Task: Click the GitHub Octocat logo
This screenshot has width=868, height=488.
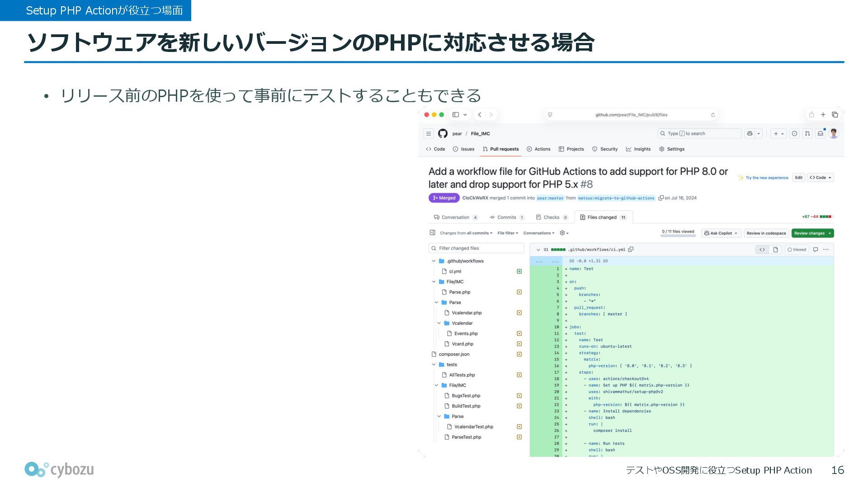Action: (443, 133)
